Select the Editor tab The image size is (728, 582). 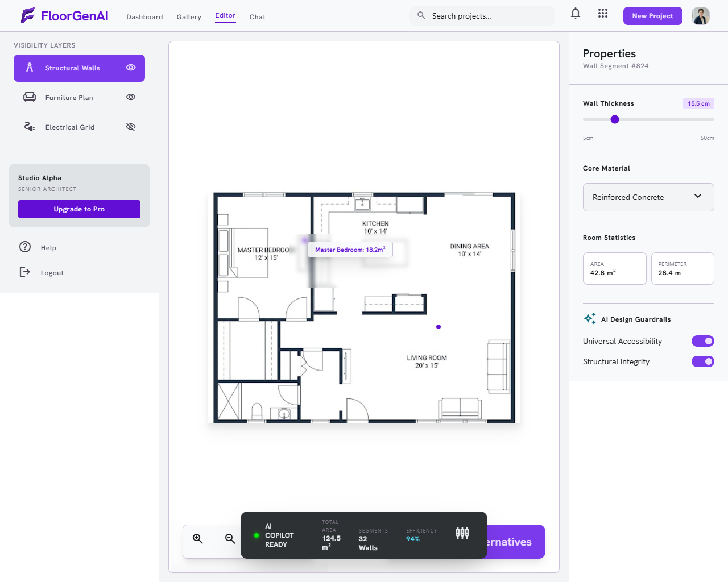click(225, 16)
